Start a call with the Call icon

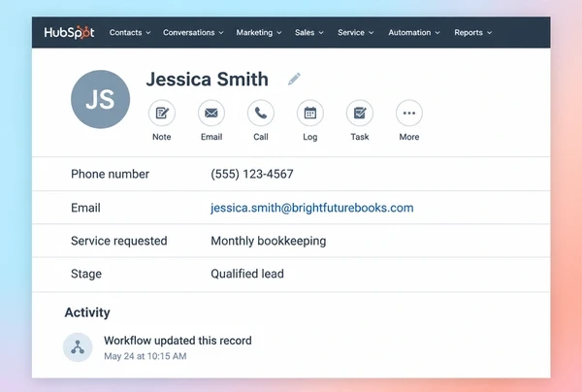pyautogui.click(x=261, y=113)
